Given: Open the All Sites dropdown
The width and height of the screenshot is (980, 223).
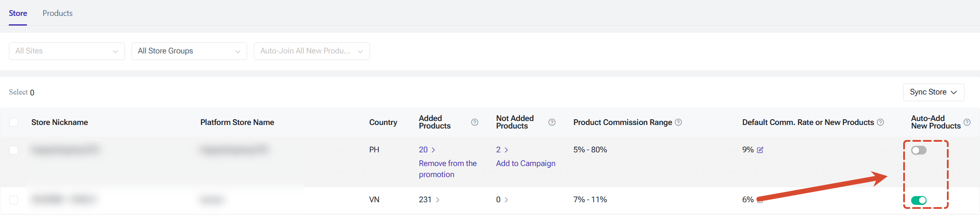Looking at the screenshot, I should tap(67, 51).
